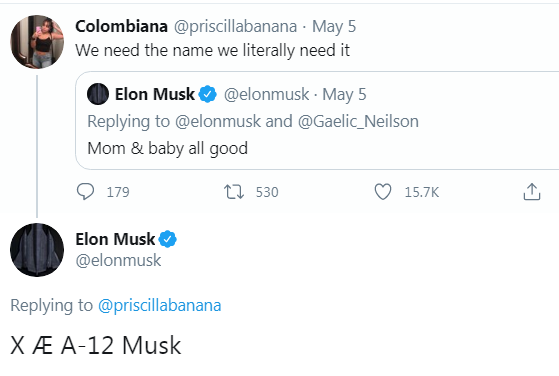The width and height of the screenshot is (559, 376).
Task: Visit the @priscillabanana handle at top
Action: click(235, 27)
